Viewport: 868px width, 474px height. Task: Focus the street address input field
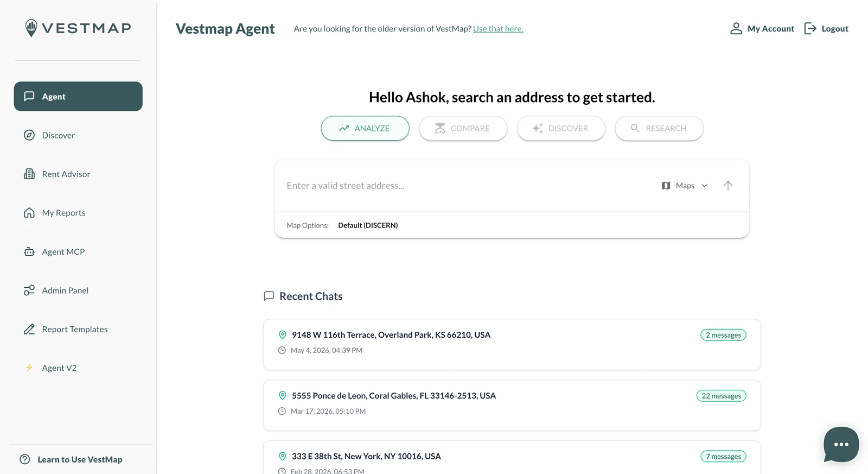coord(467,186)
